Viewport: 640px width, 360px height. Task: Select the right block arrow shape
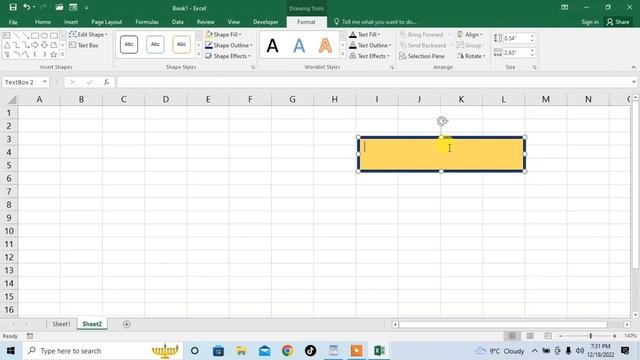[x=35, y=45]
